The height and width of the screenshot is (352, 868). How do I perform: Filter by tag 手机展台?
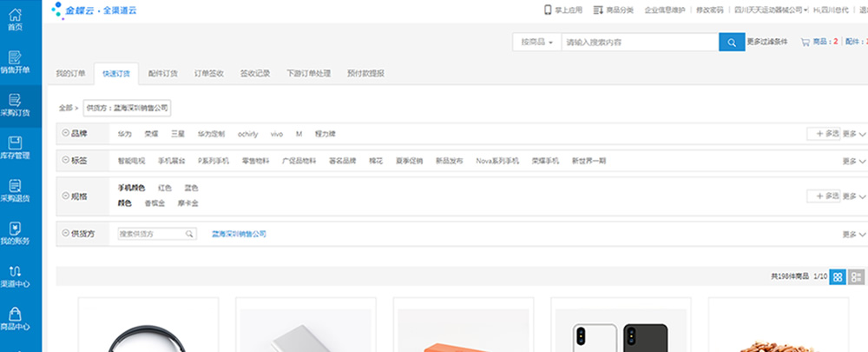point(171,161)
